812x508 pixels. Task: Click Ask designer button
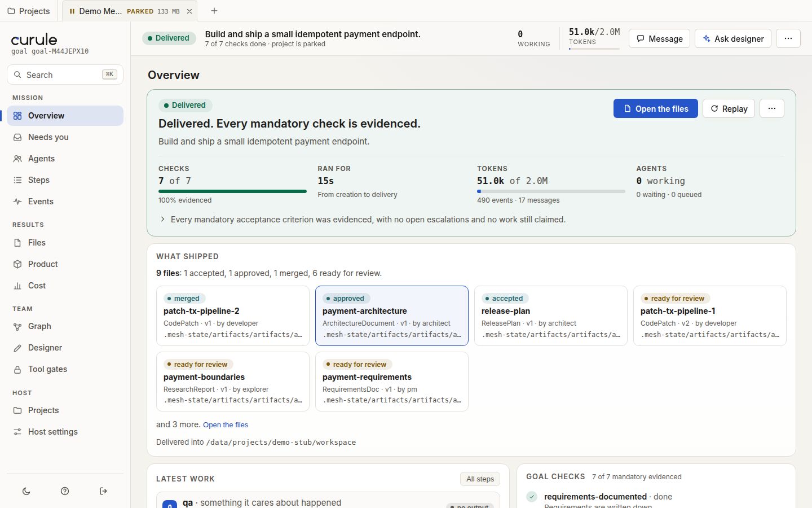click(732, 38)
